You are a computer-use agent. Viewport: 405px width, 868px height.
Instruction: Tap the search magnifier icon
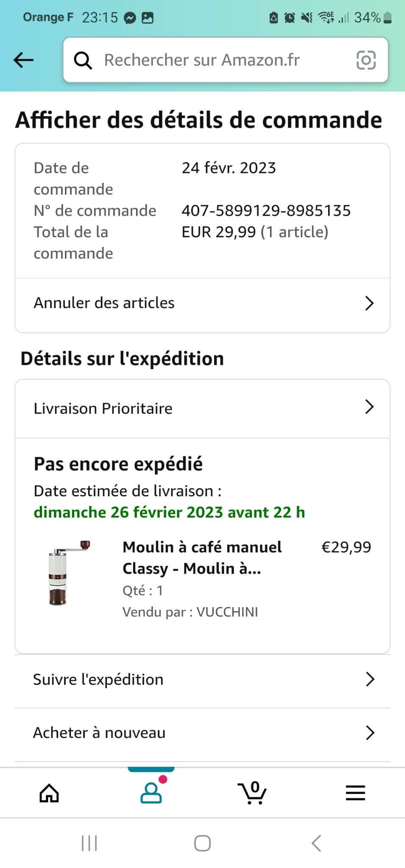point(83,60)
